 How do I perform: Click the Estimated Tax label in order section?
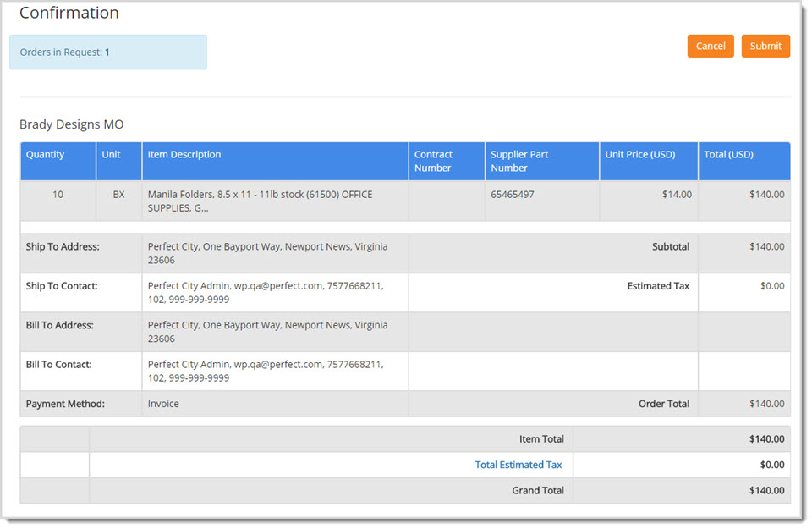click(x=658, y=286)
